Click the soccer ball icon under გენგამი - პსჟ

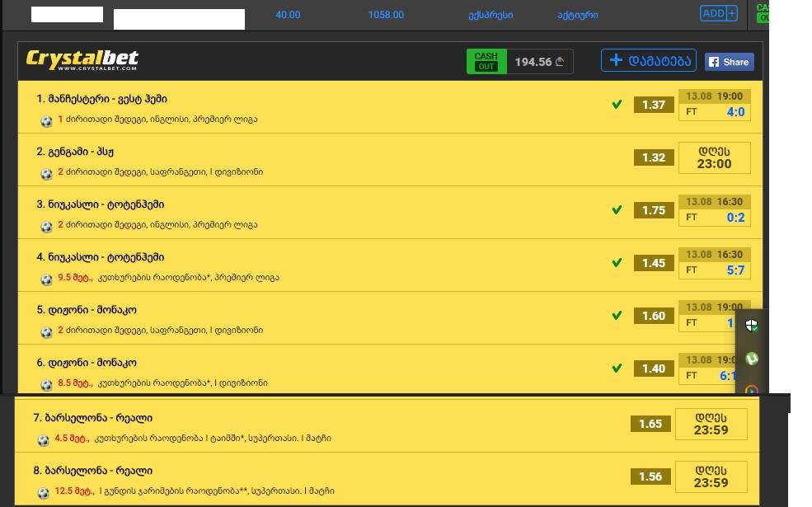click(47, 174)
